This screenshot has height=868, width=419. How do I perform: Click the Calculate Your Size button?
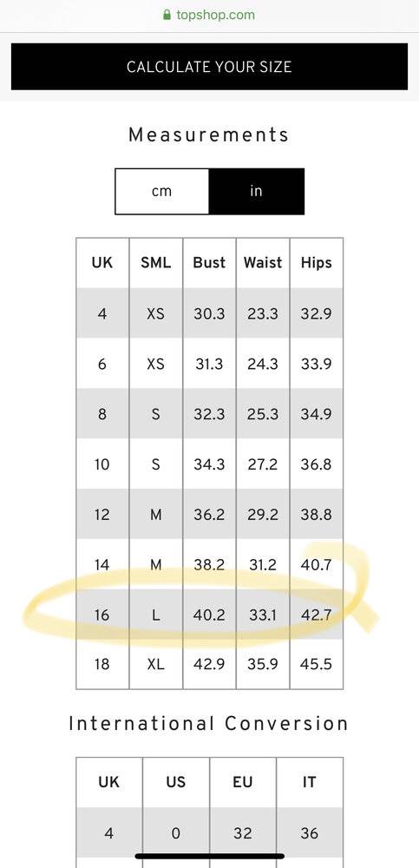pyautogui.click(x=209, y=67)
